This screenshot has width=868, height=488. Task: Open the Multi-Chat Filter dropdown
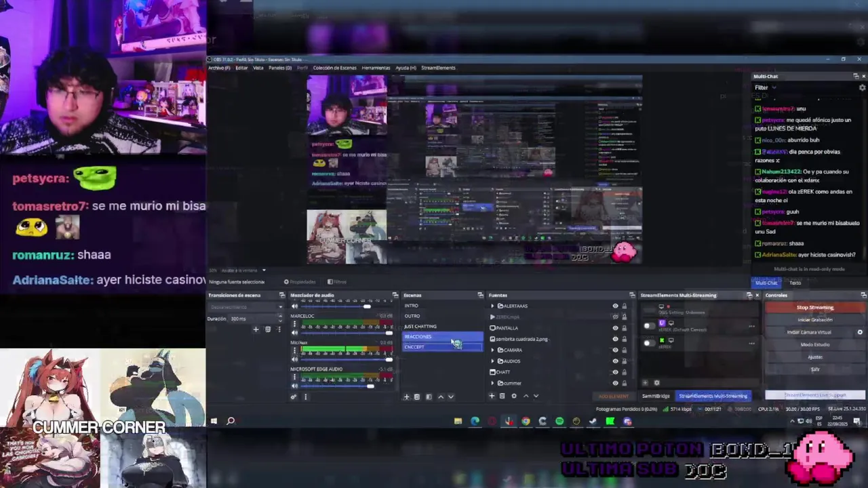click(766, 87)
